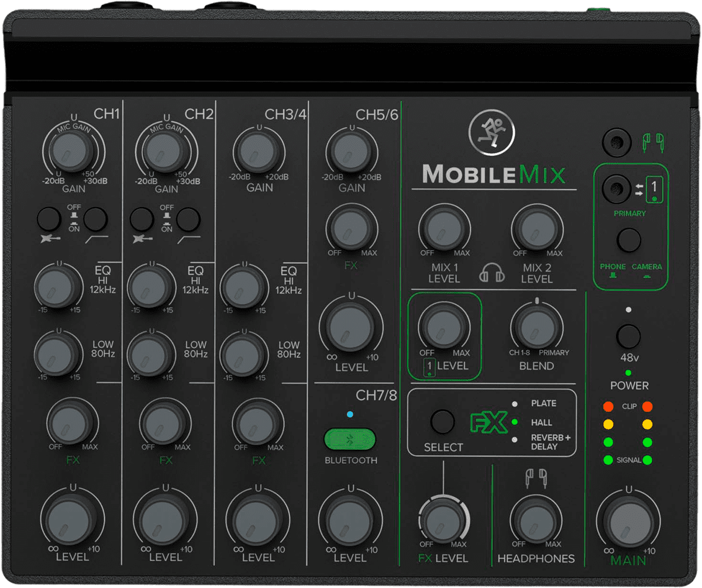Viewport: 702px width, 588px height.
Task: Adjust the CH5/6 FX send knob
Action: pos(351,229)
